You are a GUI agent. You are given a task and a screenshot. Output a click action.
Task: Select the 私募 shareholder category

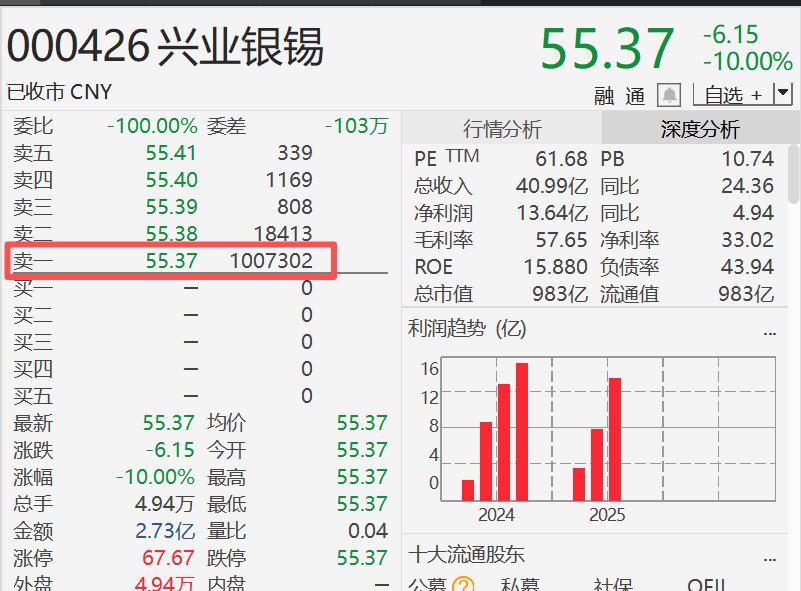(521, 585)
